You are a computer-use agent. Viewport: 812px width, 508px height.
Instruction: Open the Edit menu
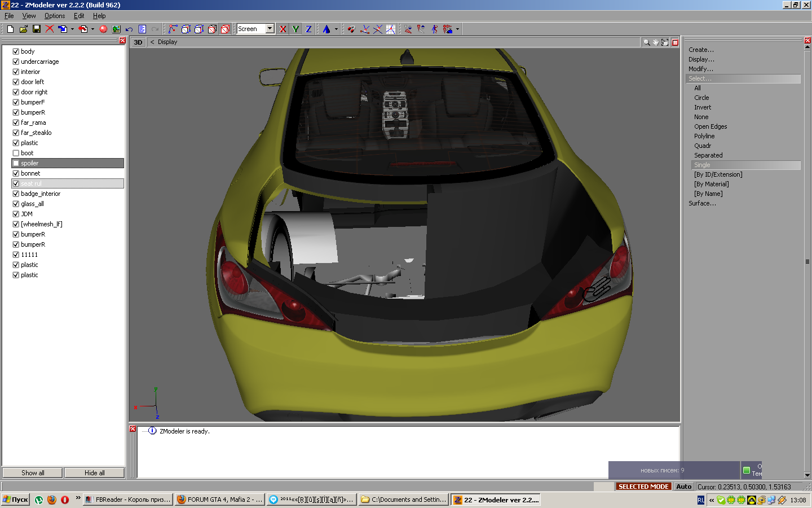(x=79, y=16)
